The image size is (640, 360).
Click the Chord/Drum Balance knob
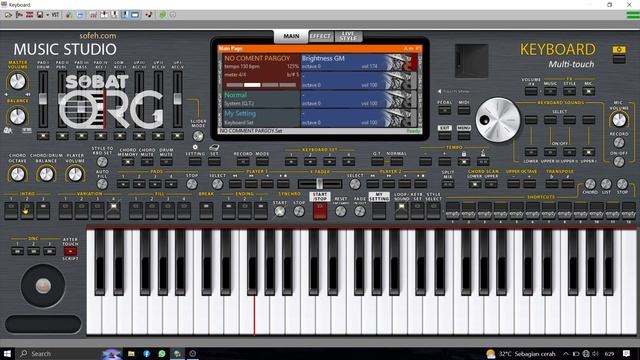[x=46, y=174]
